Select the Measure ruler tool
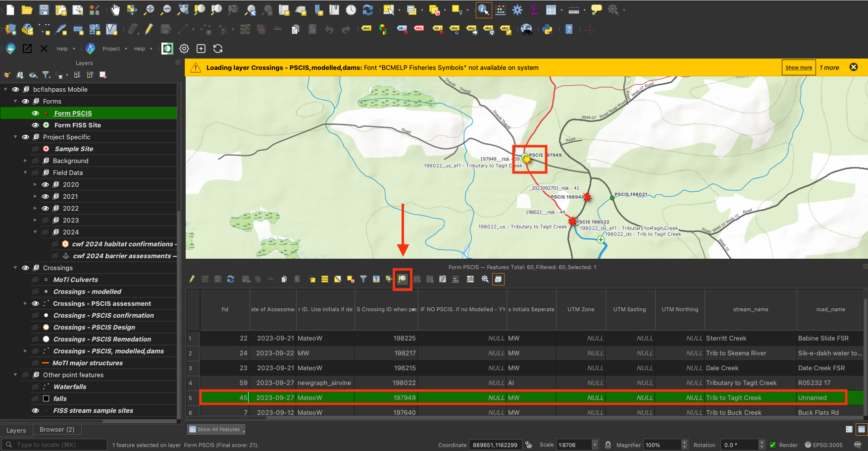The image size is (868, 451). 574,10
